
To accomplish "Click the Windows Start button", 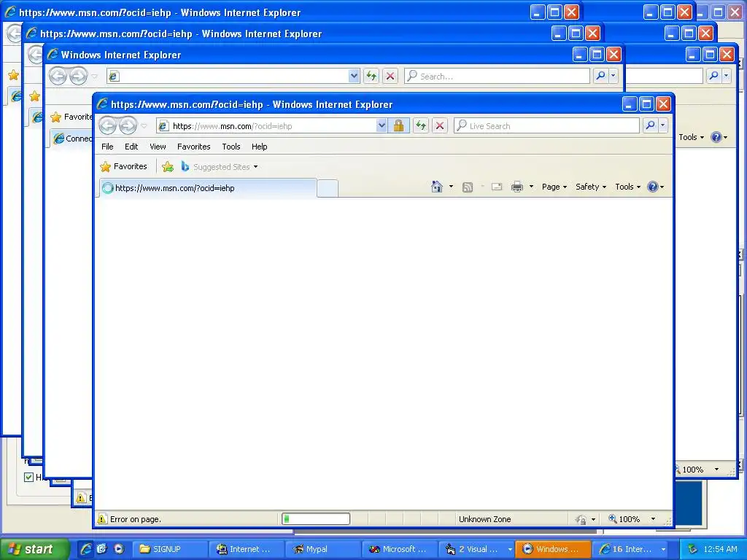I will pos(34,549).
